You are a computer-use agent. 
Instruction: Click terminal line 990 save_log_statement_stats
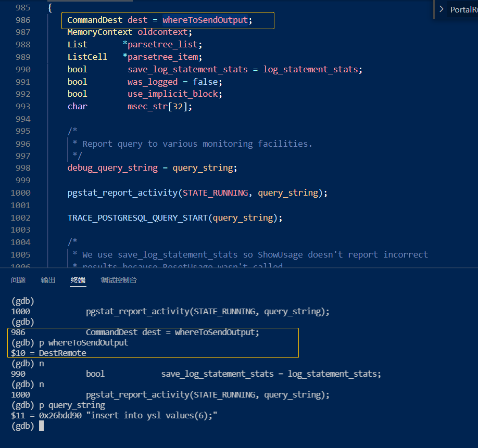[196, 374]
